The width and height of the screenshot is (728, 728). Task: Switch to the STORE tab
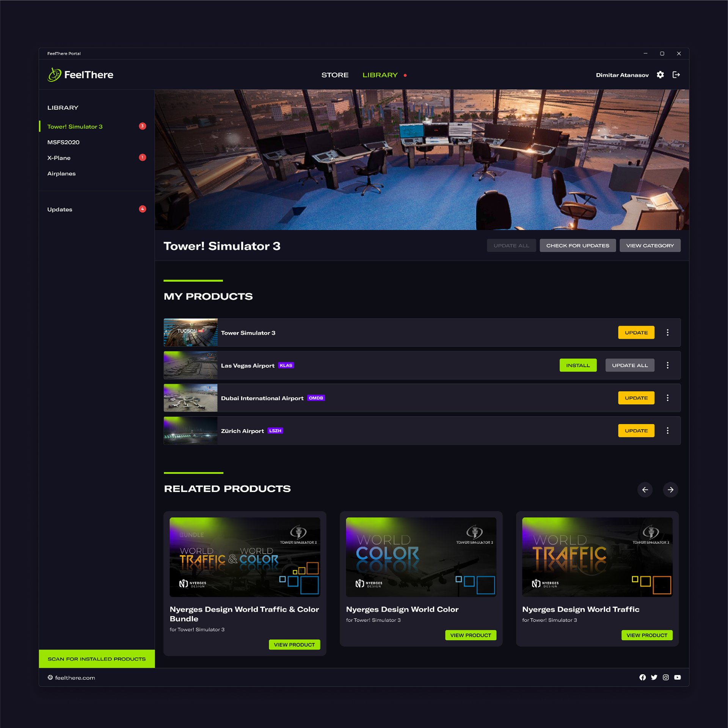pos(335,75)
